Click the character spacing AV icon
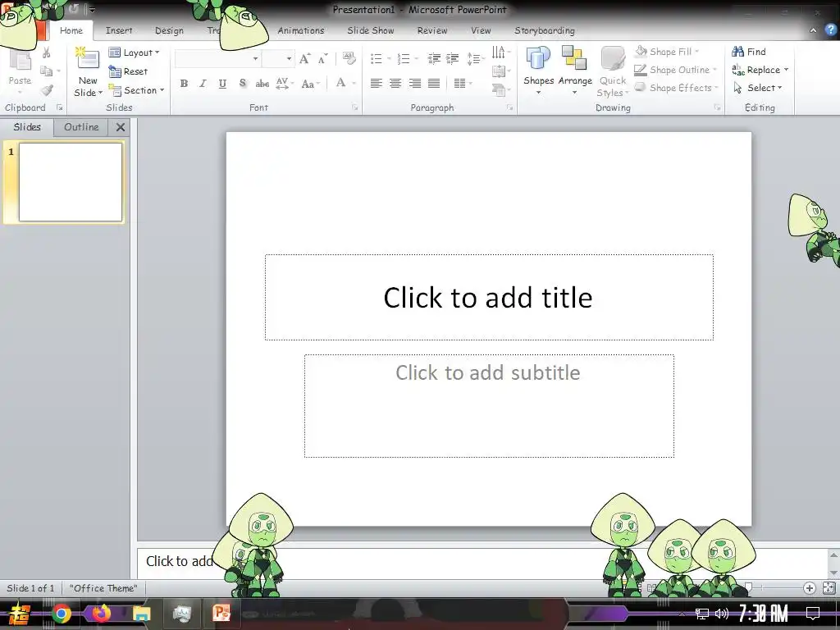Screen dimensions: 840x630 282,83
